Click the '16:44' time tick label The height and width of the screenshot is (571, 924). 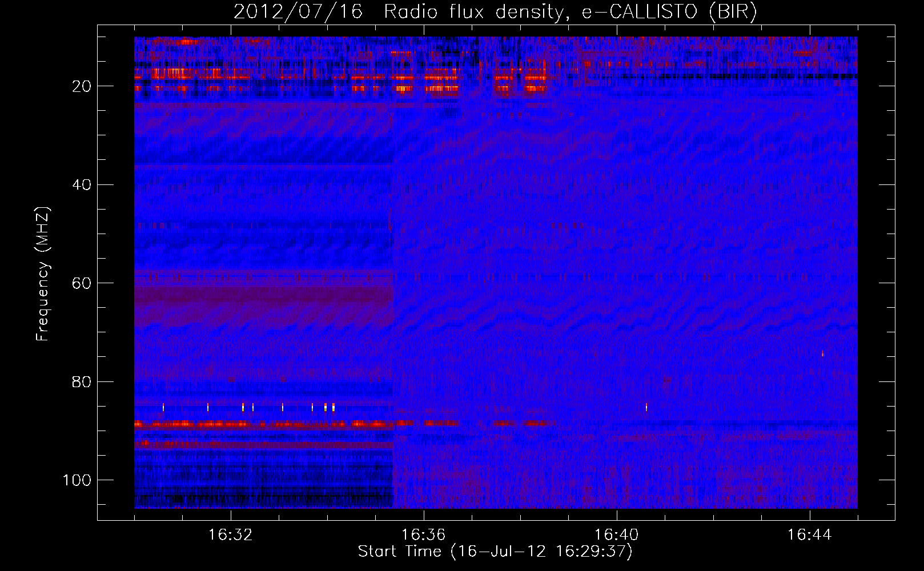(809, 535)
